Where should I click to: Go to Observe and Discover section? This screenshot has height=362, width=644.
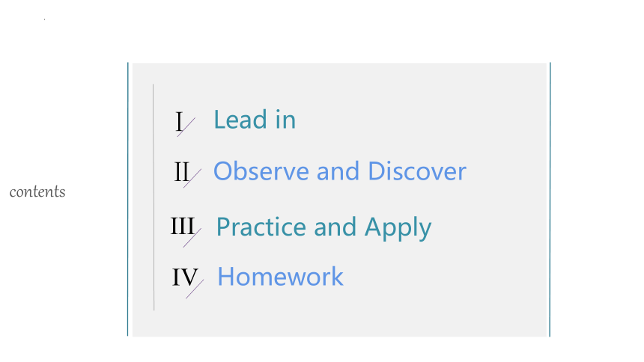coord(340,171)
